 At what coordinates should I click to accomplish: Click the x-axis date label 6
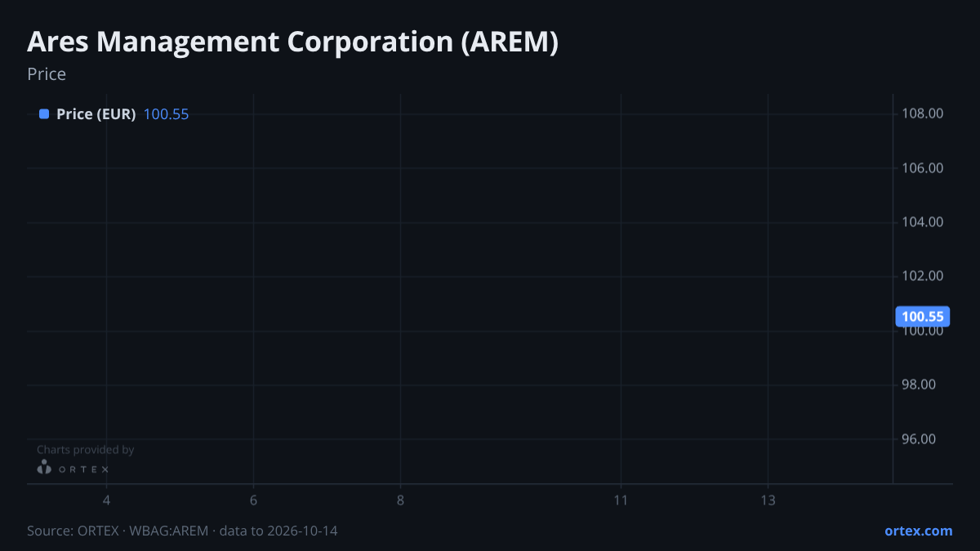[253, 500]
